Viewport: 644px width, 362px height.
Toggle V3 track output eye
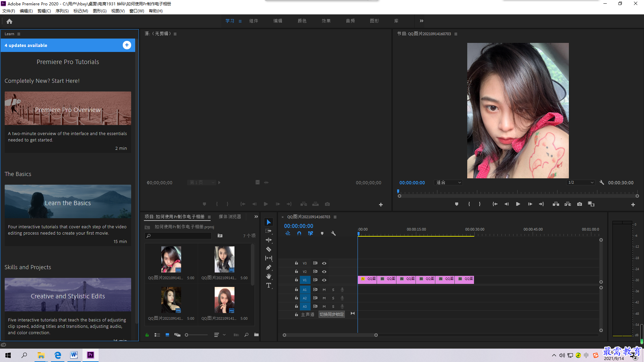(324, 263)
